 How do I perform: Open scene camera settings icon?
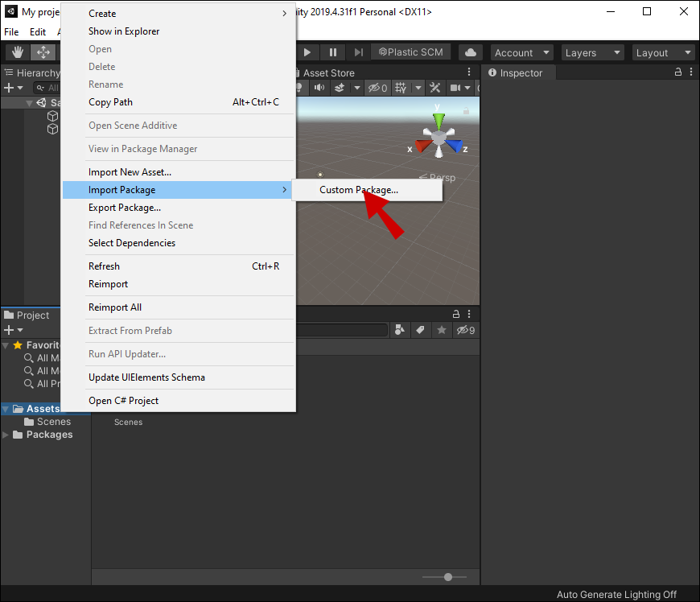click(x=455, y=88)
